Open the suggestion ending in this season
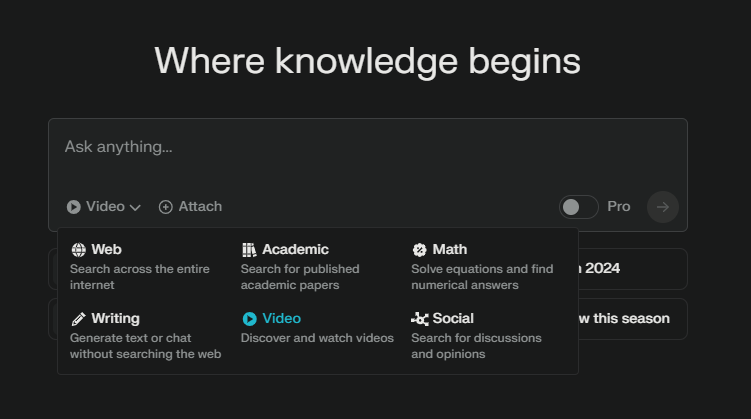The height and width of the screenshot is (419, 751). click(x=632, y=319)
